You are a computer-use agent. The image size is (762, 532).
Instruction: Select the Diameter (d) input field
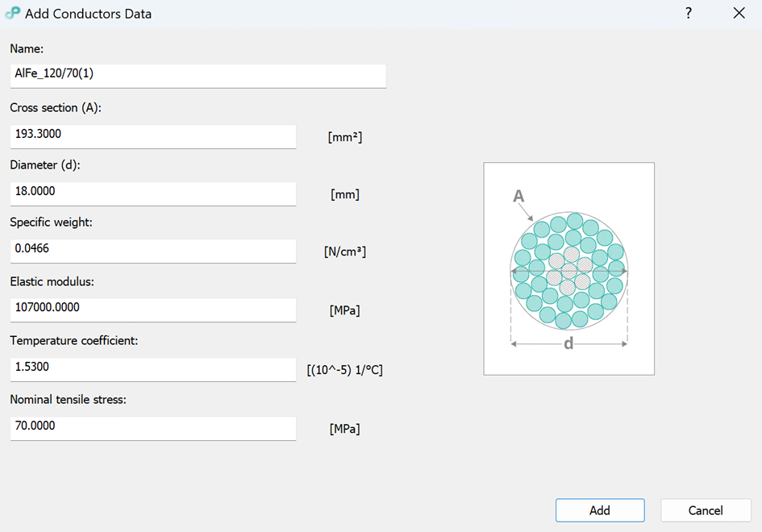[153, 192]
